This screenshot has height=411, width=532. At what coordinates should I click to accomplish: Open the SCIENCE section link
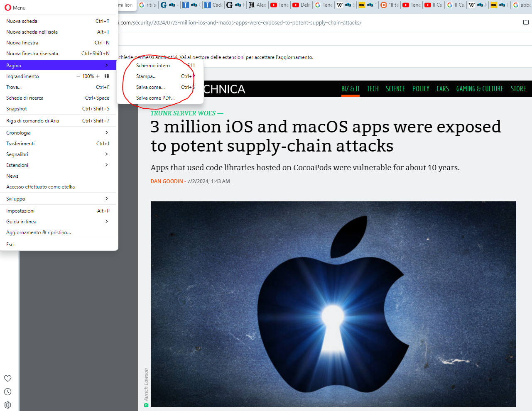[395, 89]
